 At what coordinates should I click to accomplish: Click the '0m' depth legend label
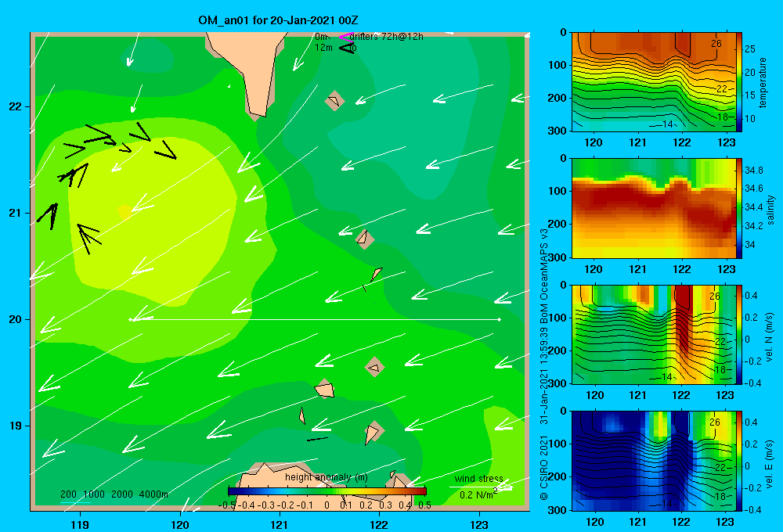click(x=321, y=37)
